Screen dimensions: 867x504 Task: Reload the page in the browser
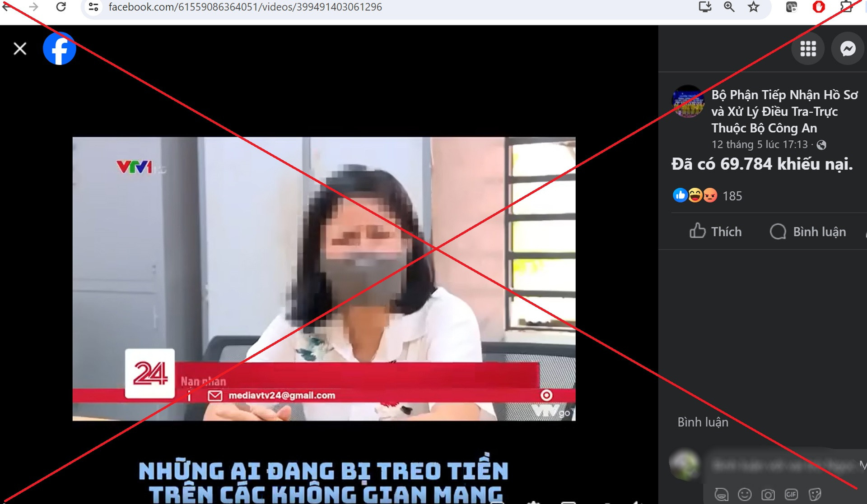[61, 7]
